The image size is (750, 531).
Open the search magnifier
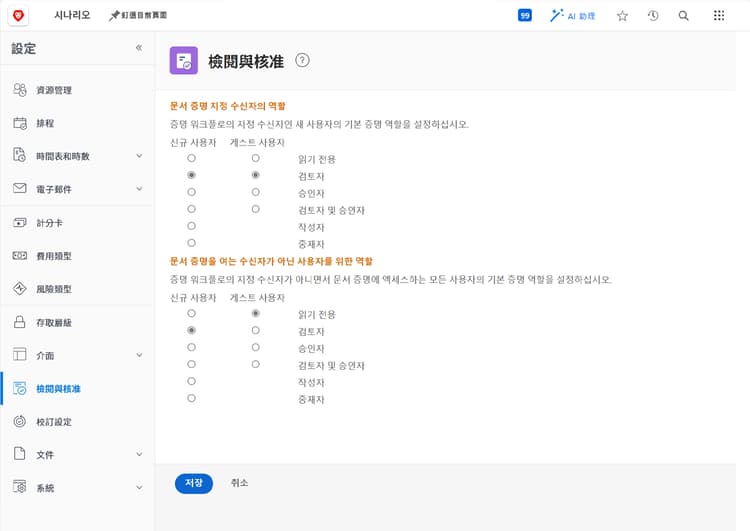pos(684,16)
